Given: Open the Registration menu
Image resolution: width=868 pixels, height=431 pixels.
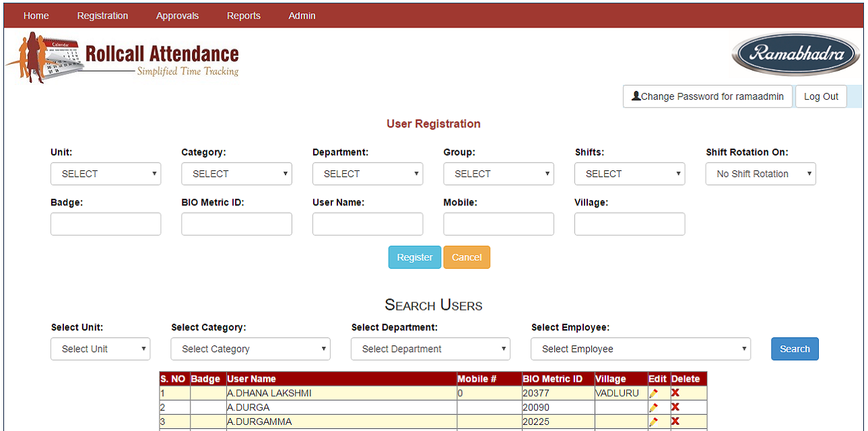Looking at the screenshot, I should pos(102,15).
